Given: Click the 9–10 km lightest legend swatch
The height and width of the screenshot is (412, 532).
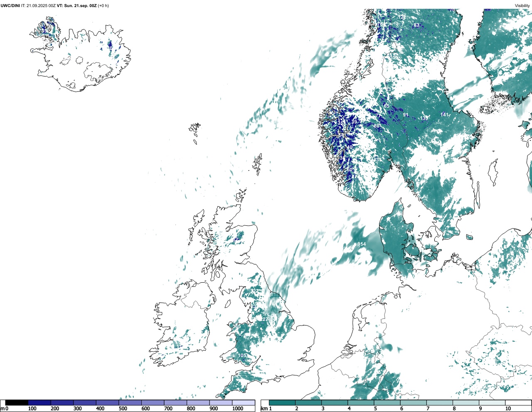Looking at the screenshot, I should [x=492, y=402].
